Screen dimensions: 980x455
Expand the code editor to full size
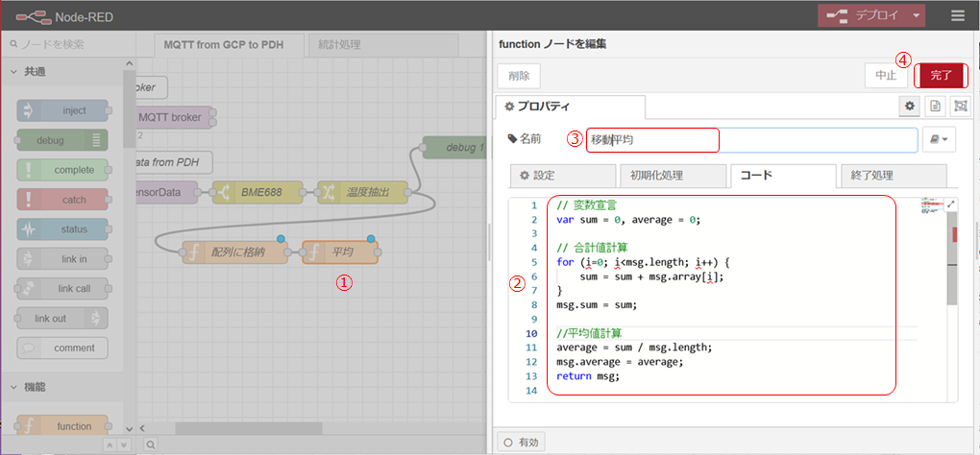point(952,204)
